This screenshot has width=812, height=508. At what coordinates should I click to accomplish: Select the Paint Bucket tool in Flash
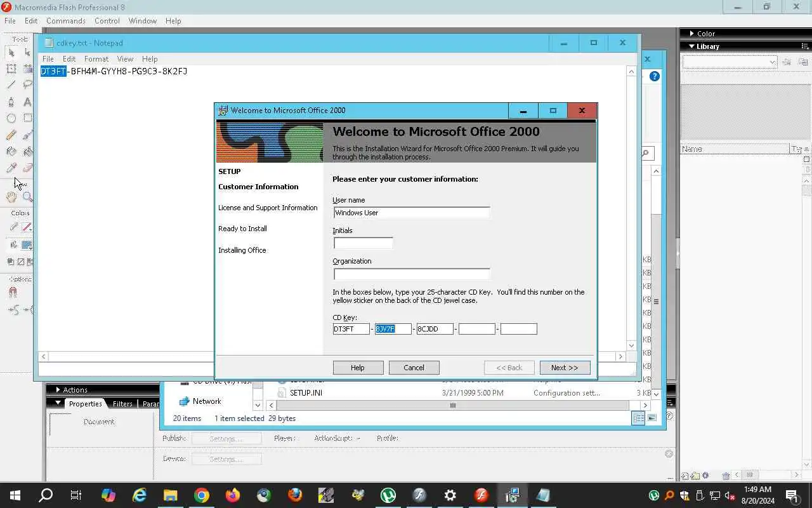tap(27, 151)
